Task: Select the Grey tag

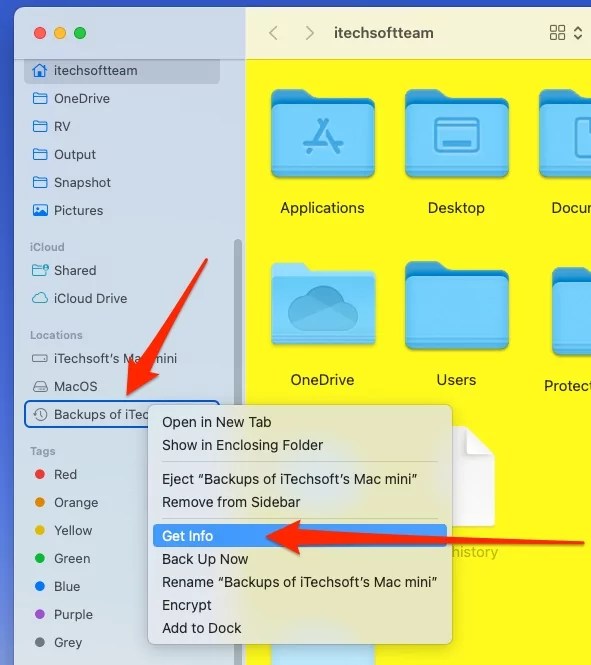Action: [58, 642]
